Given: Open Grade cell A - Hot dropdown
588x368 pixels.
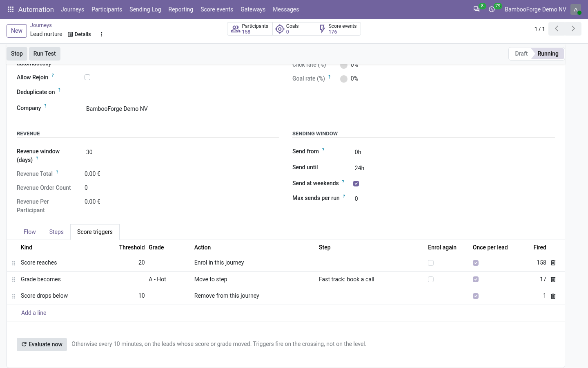Looking at the screenshot, I should [x=169, y=279].
